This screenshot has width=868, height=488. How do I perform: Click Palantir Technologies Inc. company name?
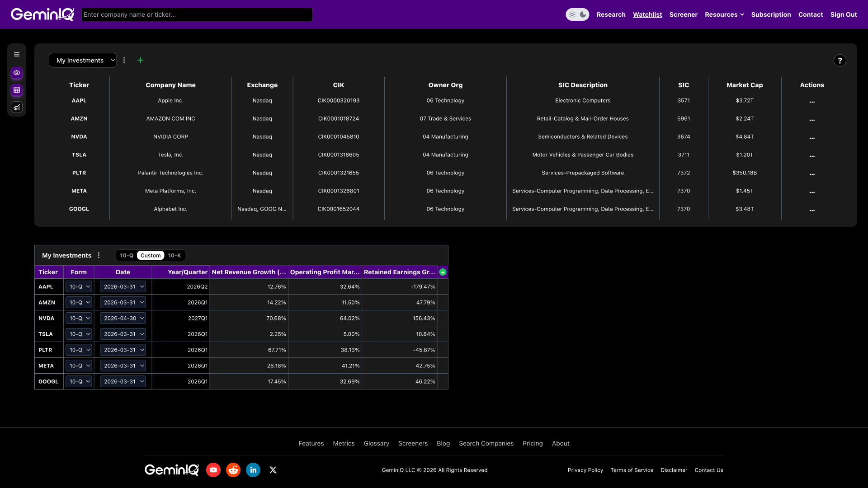170,173
